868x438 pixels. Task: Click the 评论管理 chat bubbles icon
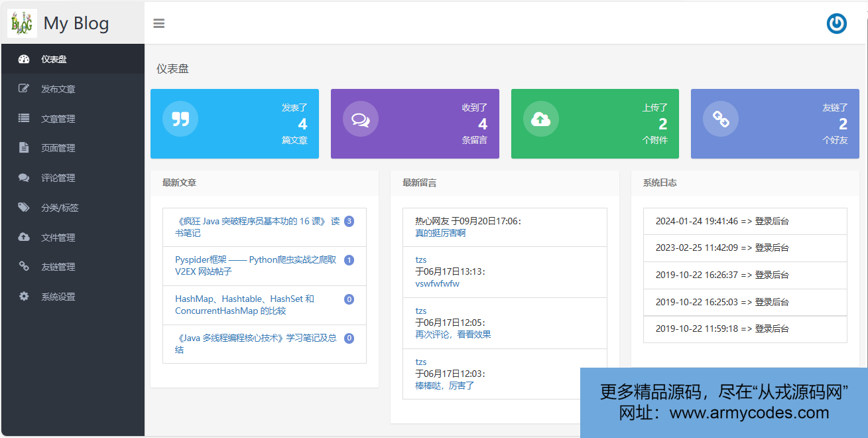coord(24,178)
